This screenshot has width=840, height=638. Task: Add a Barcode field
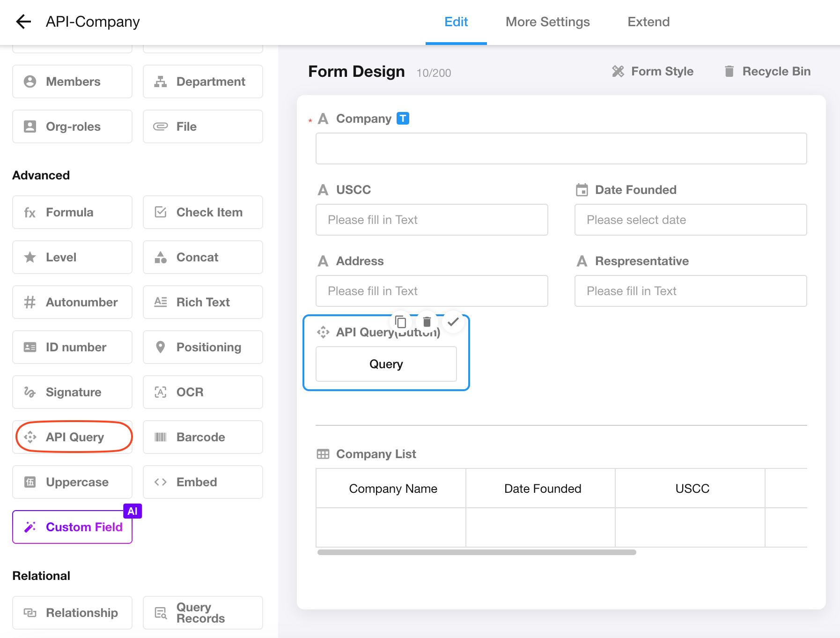(x=203, y=437)
